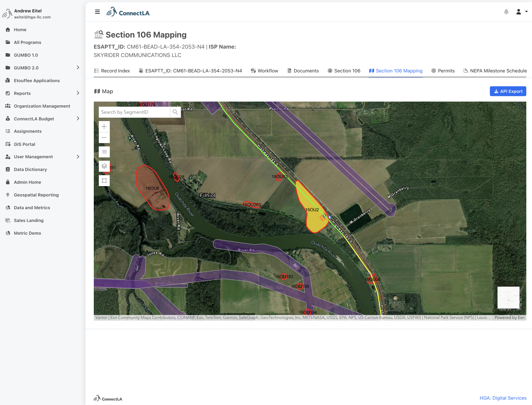532x405 pixels.
Task: Open the NEPA Milestone Schedule tab
Action: [x=495, y=71]
